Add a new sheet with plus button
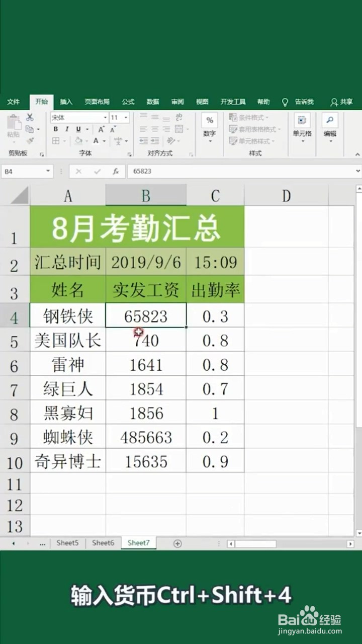Screen dimensions: 362x644 [177, 543]
